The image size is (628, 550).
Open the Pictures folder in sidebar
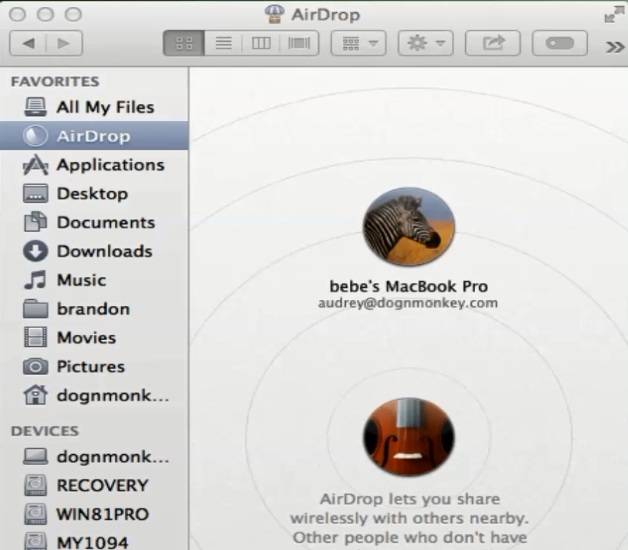pos(90,367)
